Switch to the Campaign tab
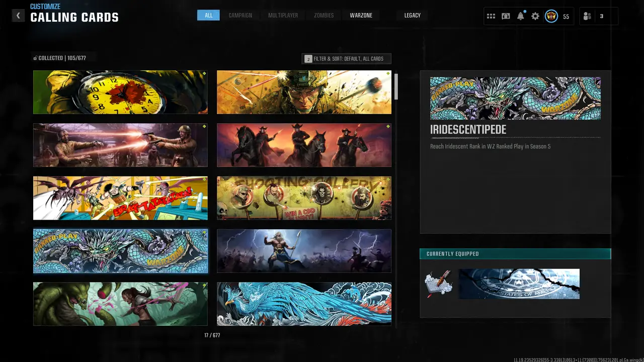The height and width of the screenshot is (362, 644). click(x=240, y=16)
